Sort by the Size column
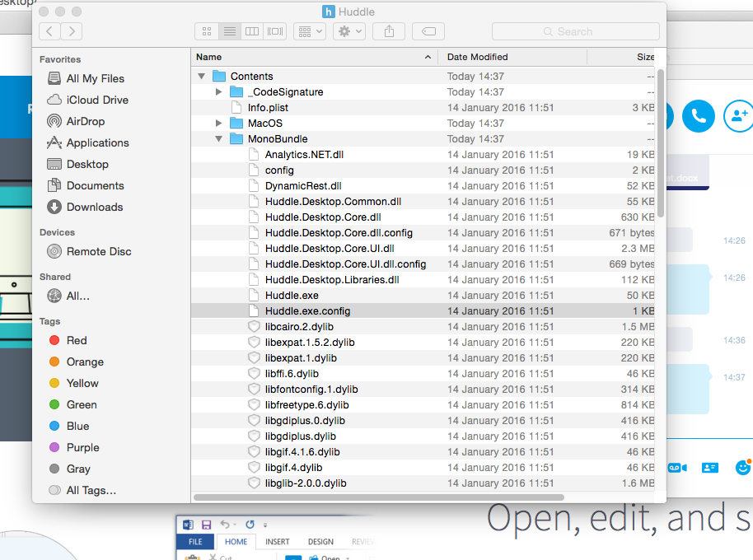The height and width of the screenshot is (560, 753). (x=621, y=57)
